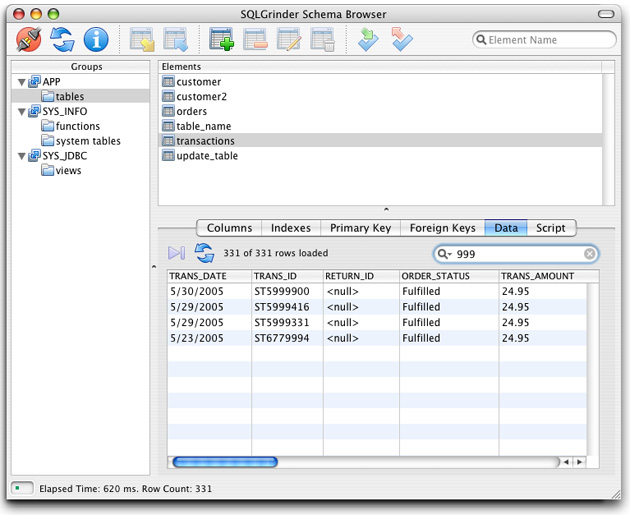The image size is (630, 515).
Task: Click the functions folder icon
Action: click(47, 126)
